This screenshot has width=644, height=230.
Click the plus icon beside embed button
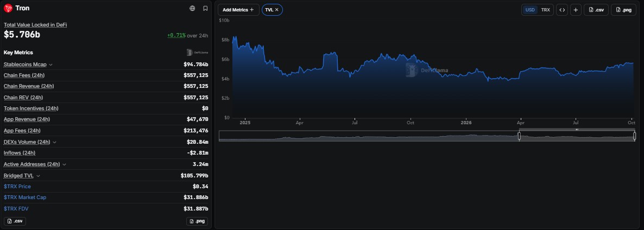coord(576,10)
